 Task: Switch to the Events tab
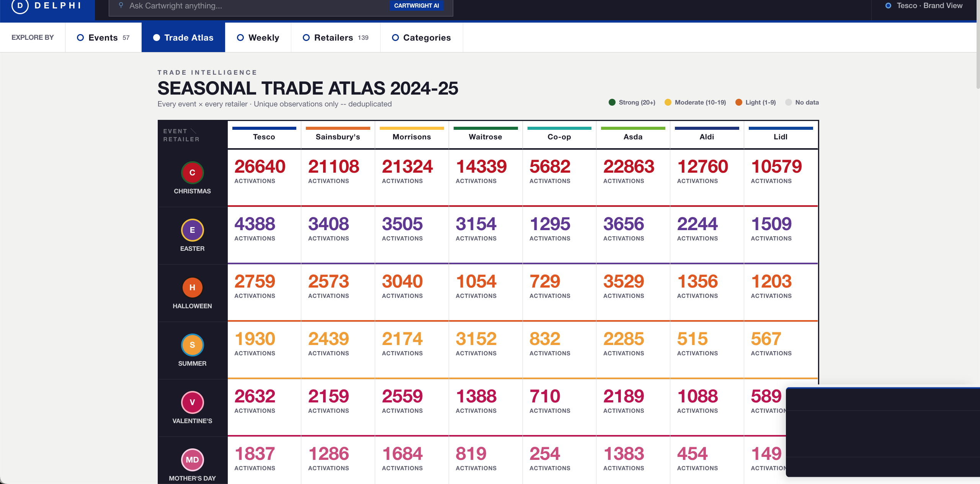[103, 38]
